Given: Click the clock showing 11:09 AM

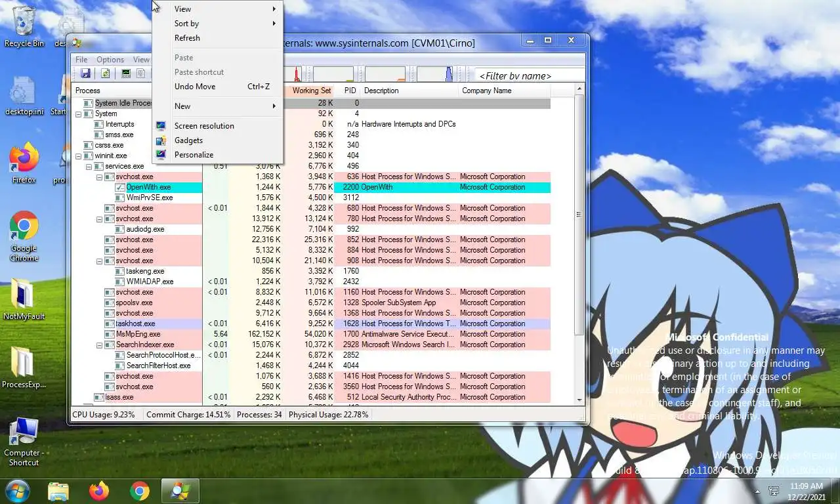Looking at the screenshot, I should click(x=807, y=486).
